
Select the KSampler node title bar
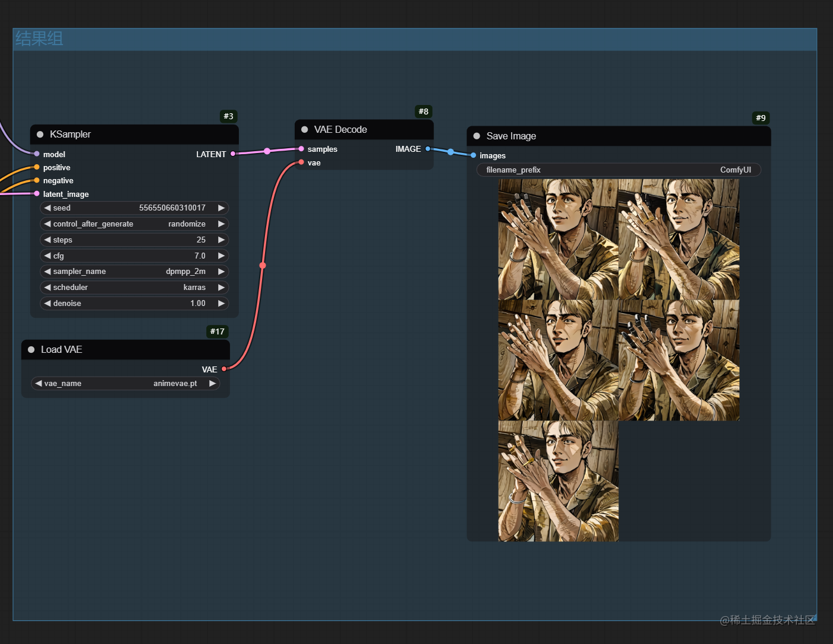(x=135, y=135)
